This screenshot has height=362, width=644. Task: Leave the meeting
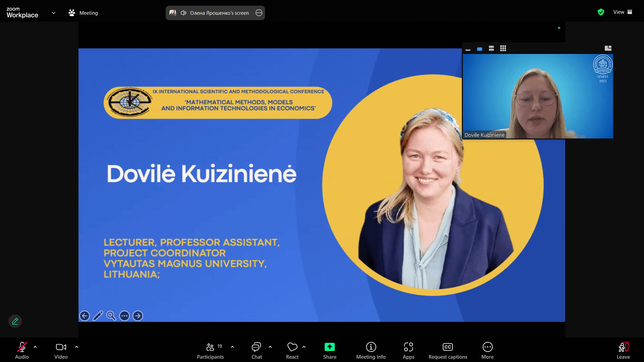click(623, 351)
